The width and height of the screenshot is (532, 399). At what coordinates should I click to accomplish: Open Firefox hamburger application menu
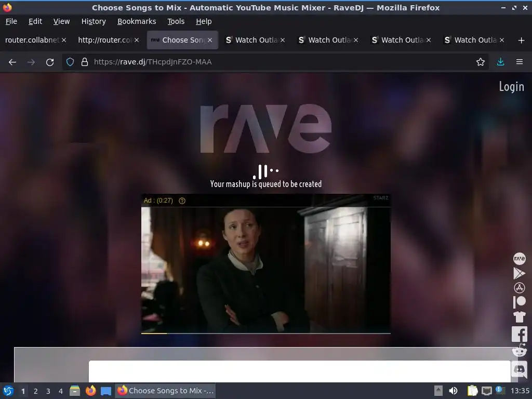click(x=520, y=62)
